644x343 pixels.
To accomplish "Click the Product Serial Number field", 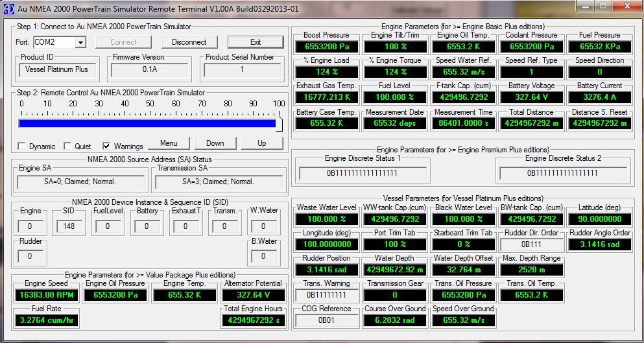I will [242, 69].
